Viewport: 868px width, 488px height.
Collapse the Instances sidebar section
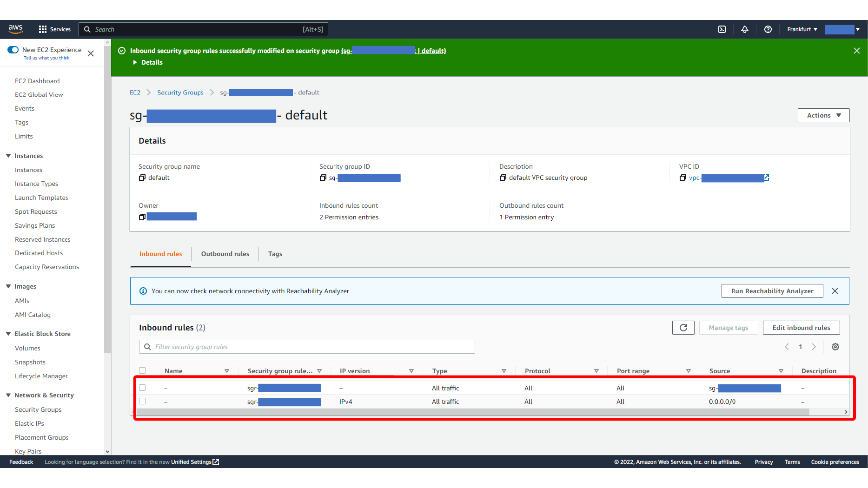pos(8,156)
